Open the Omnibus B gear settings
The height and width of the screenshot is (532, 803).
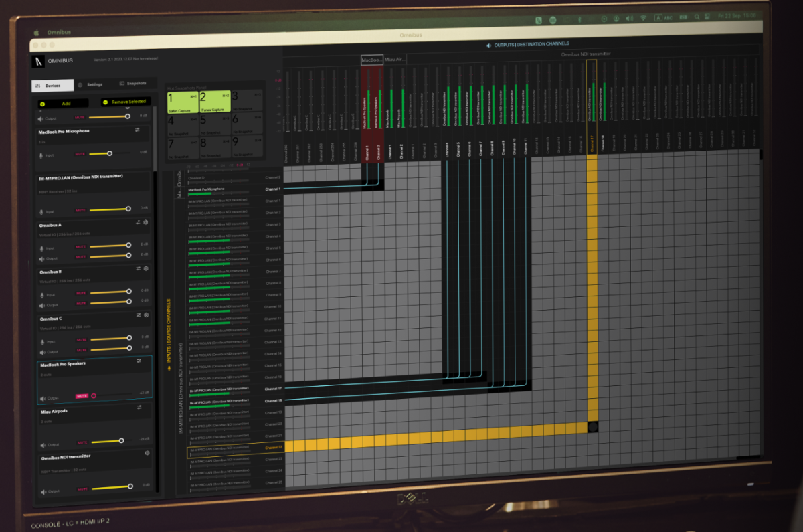[x=146, y=268]
